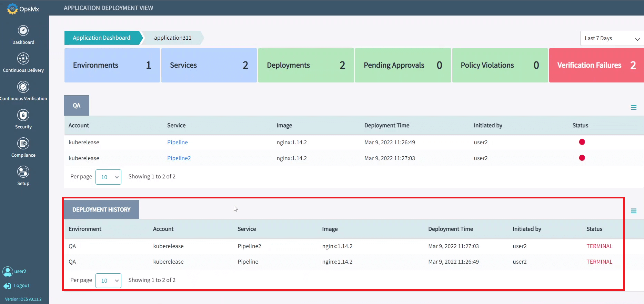Click red status dot for Pipeline row

coord(582,142)
